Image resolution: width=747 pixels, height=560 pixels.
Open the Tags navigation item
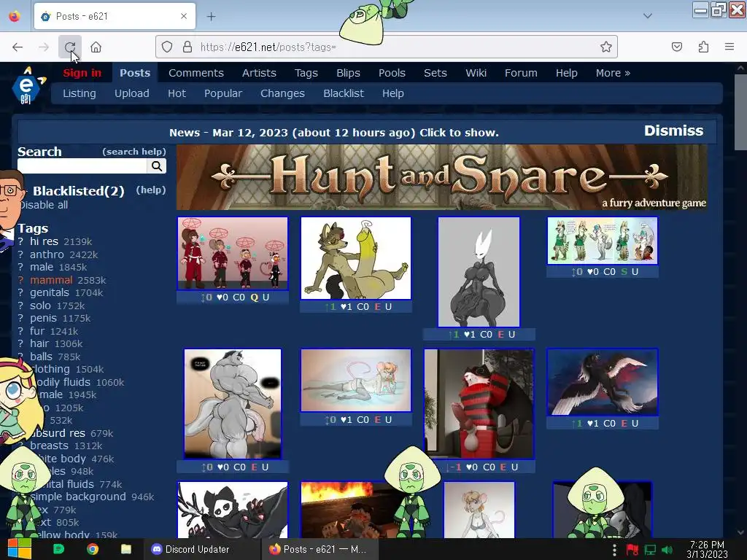pyautogui.click(x=306, y=73)
